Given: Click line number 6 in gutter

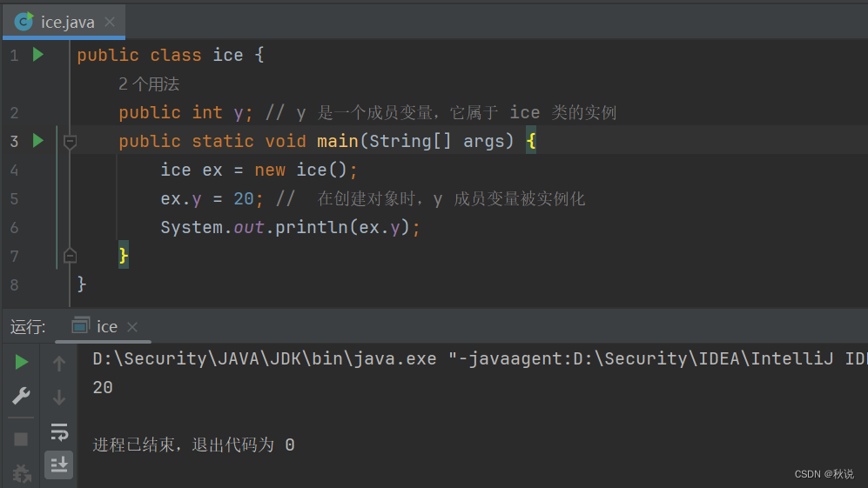Looking at the screenshot, I should tap(15, 227).
